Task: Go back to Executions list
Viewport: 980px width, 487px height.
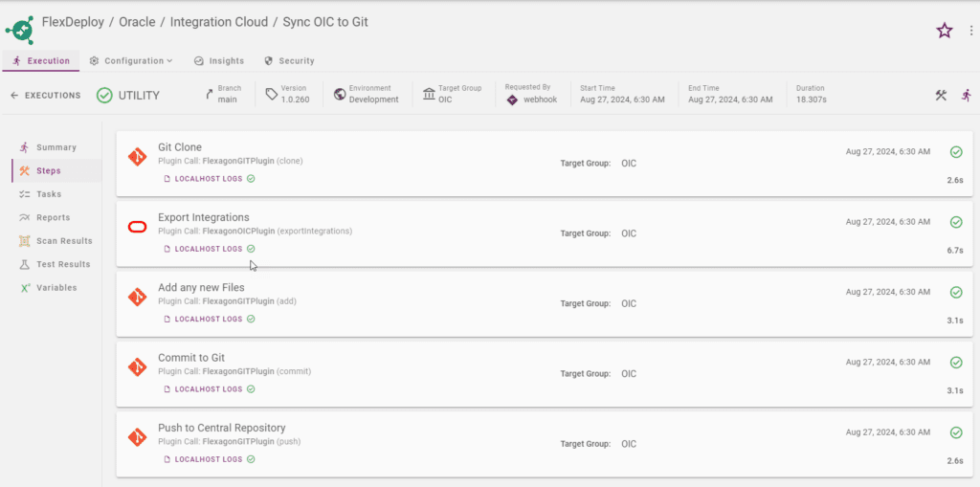Action: [x=46, y=96]
